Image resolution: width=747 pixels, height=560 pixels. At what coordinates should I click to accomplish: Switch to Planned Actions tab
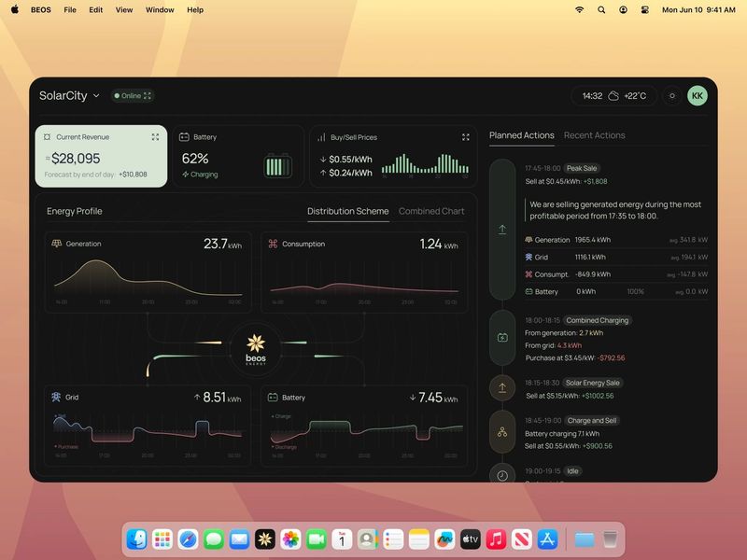(x=522, y=135)
